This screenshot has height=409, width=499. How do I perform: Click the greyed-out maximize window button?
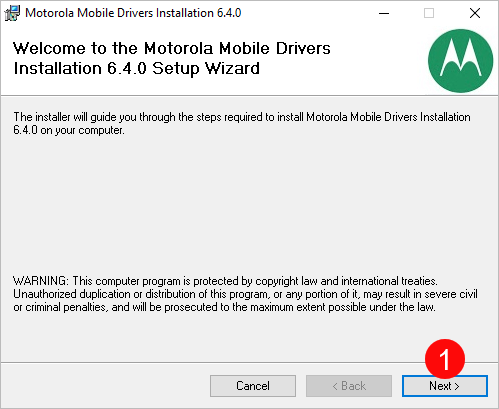[x=429, y=13]
